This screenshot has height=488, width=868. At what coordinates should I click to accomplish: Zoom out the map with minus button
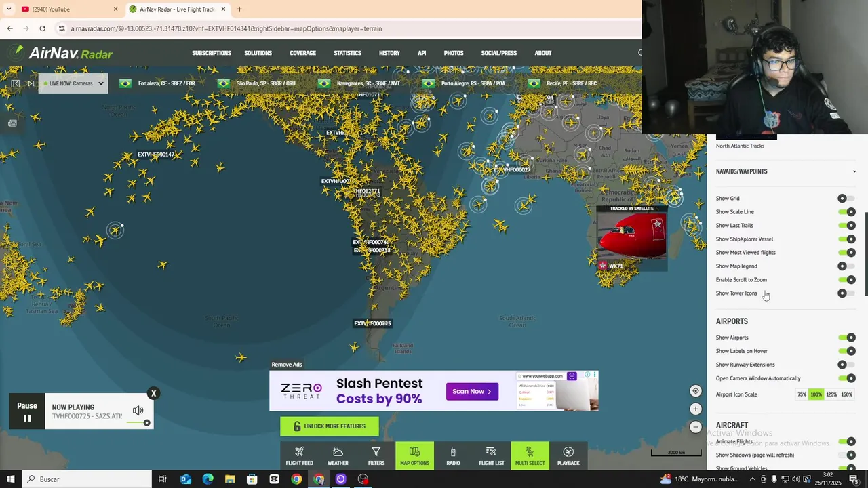[695, 427]
